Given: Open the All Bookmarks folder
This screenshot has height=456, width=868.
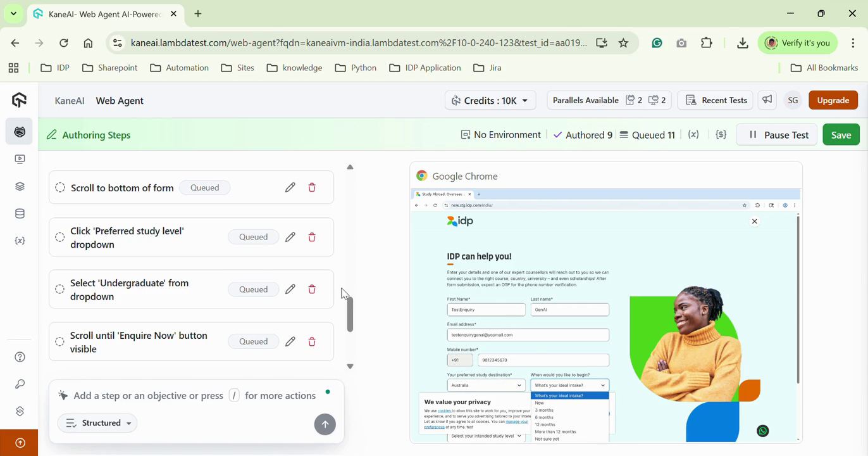Looking at the screenshot, I should [x=824, y=68].
